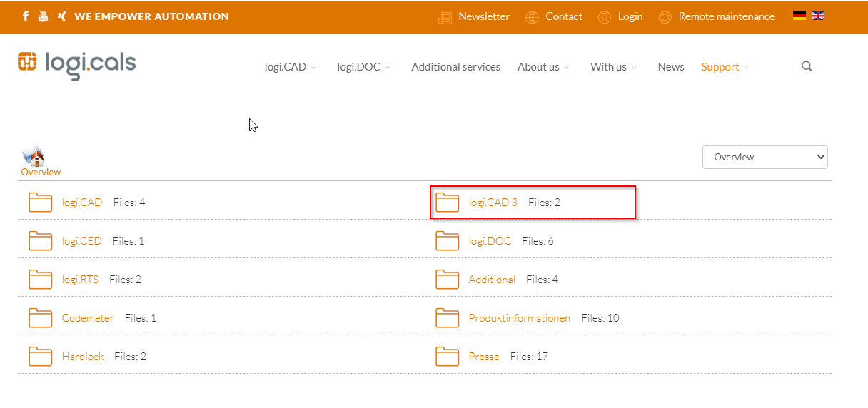Click the Additional folder icon
The width and height of the screenshot is (868, 408).
point(448,280)
